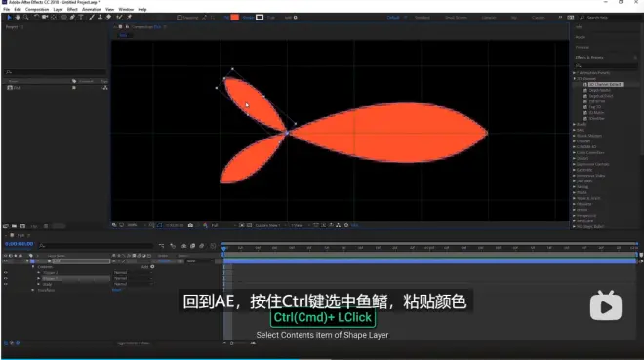Image resolution: width=644 pixels, height=360 pixels.
Task: Toggle frame blending switch in timeline header
Action: point(192,246)
